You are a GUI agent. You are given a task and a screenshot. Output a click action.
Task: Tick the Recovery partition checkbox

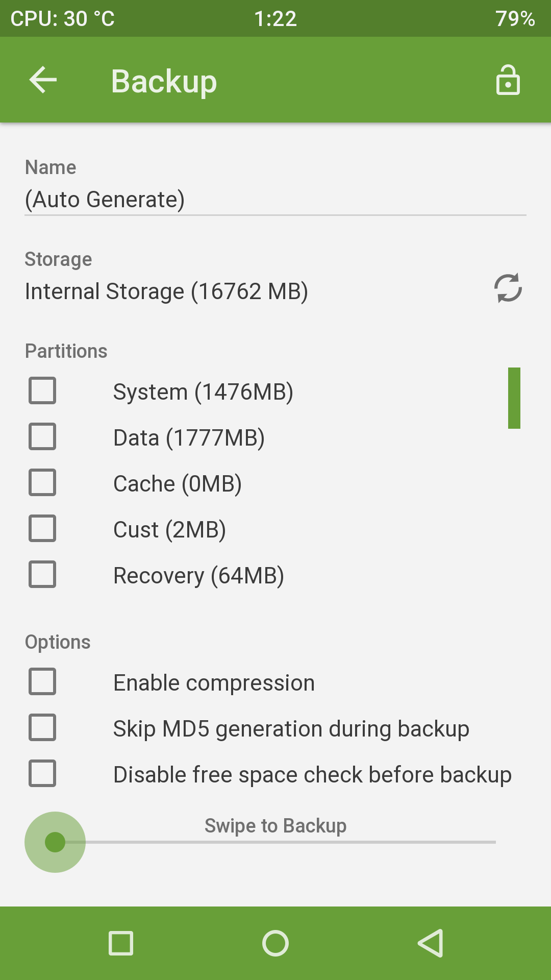(x=42, y=575)
